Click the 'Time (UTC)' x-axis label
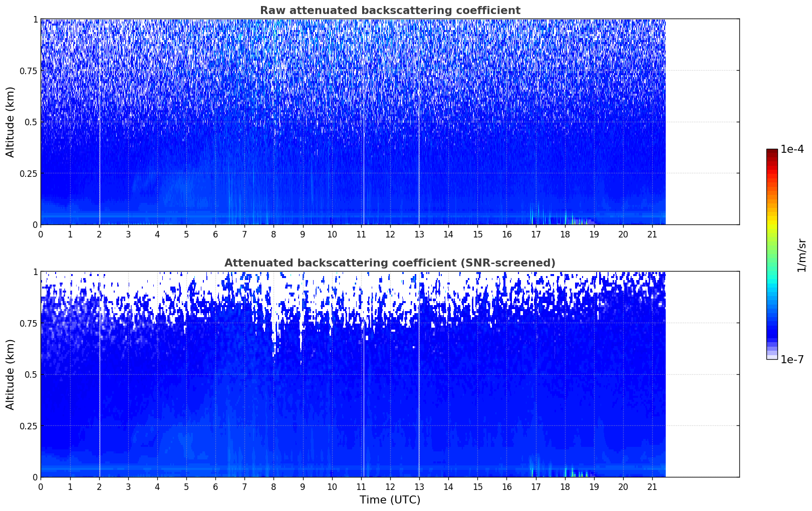 click(390, 500)
